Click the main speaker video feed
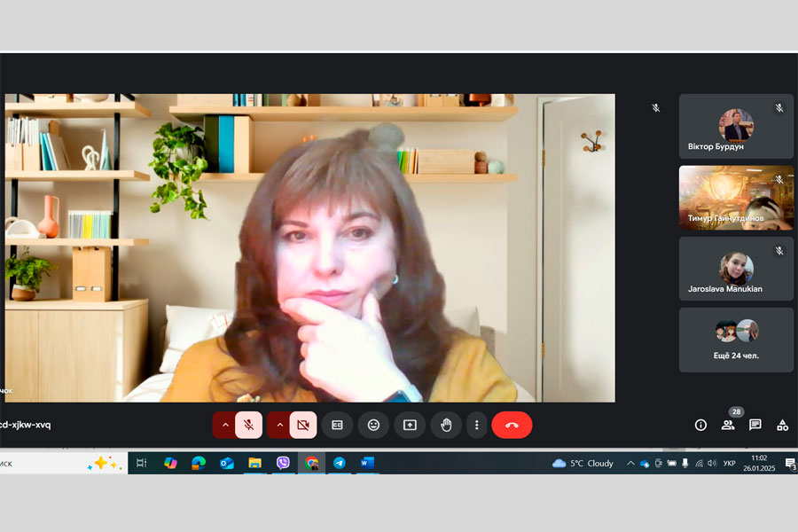Screen dimensions: 798x532 tap(310, 248)
